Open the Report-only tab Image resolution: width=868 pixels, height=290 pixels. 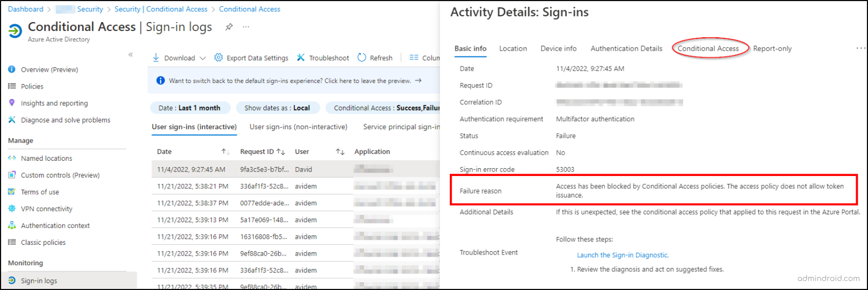tap(772, 49)
